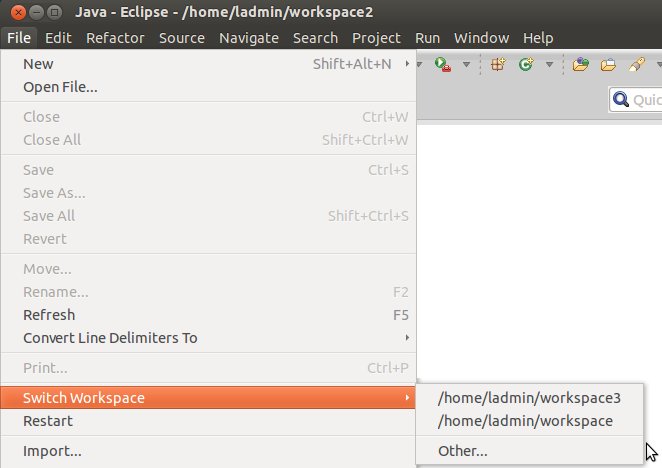Focus the Quick Access search field
662x468 pixels.
click(x=635, y=100)
